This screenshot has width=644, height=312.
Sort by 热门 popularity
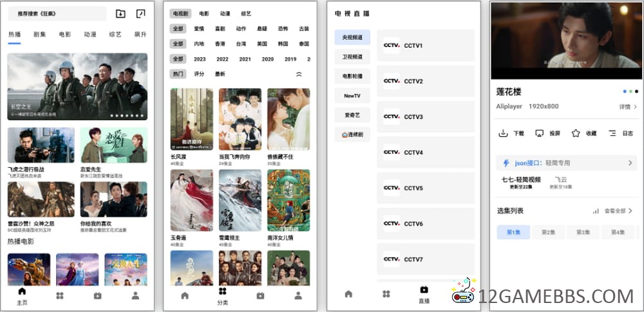[178, 75]
